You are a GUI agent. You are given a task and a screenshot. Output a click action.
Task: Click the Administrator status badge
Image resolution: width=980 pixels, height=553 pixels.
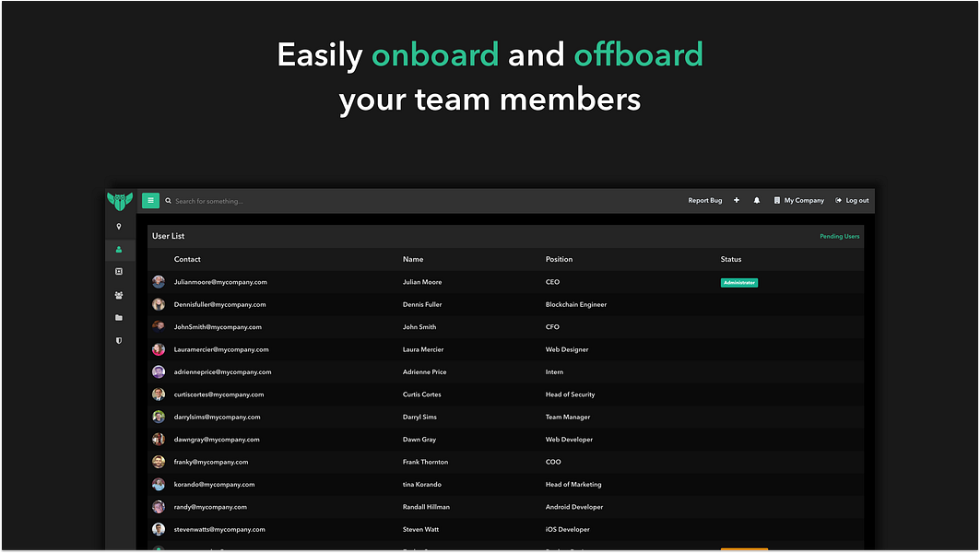pos(739,282)
